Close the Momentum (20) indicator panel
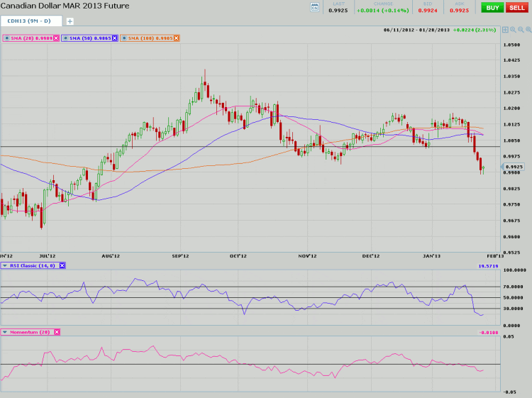 pos(57,332)
